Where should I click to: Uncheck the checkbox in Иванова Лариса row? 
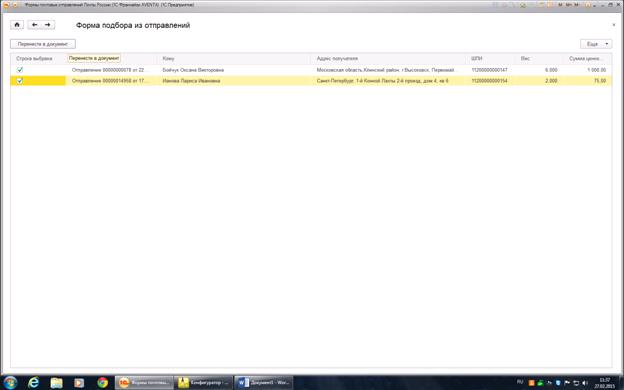click(x=20, y=81)
